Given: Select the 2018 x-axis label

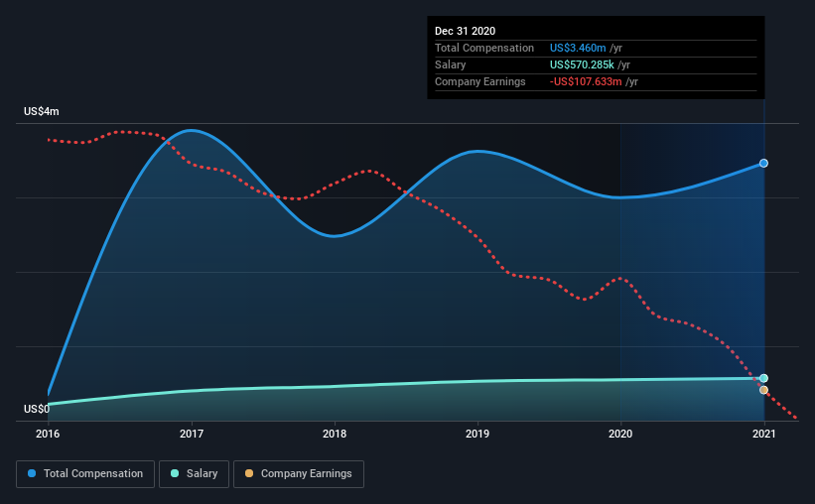Looking at the screenshot, I should coord(335,434).
